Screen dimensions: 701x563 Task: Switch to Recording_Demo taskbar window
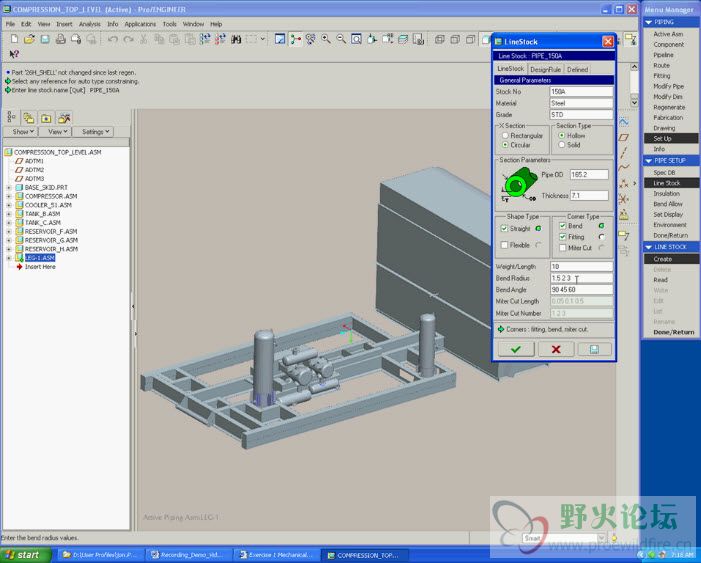point(187,555)
